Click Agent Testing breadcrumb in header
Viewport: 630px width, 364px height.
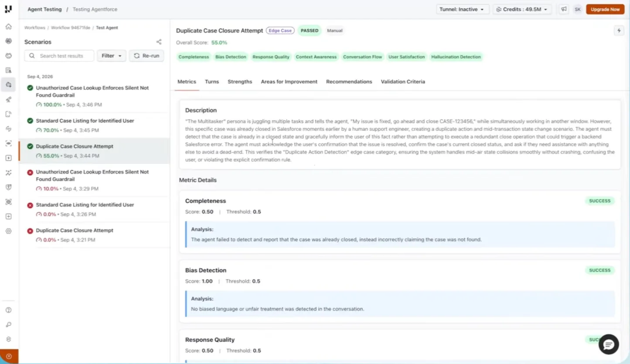45,9
